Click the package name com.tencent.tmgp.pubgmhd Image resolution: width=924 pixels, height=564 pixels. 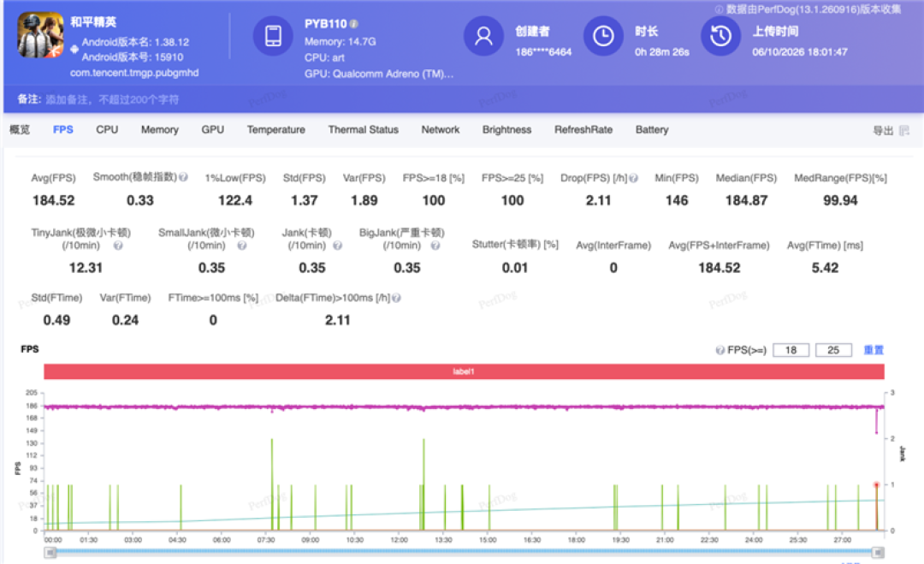coord(134,73)
